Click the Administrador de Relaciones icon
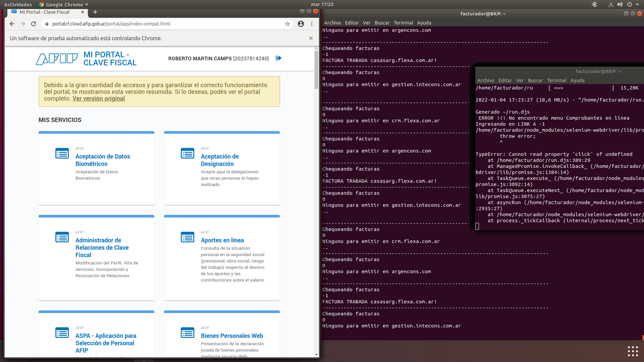Viewport: 644px width, 362px height. (62, 237)
